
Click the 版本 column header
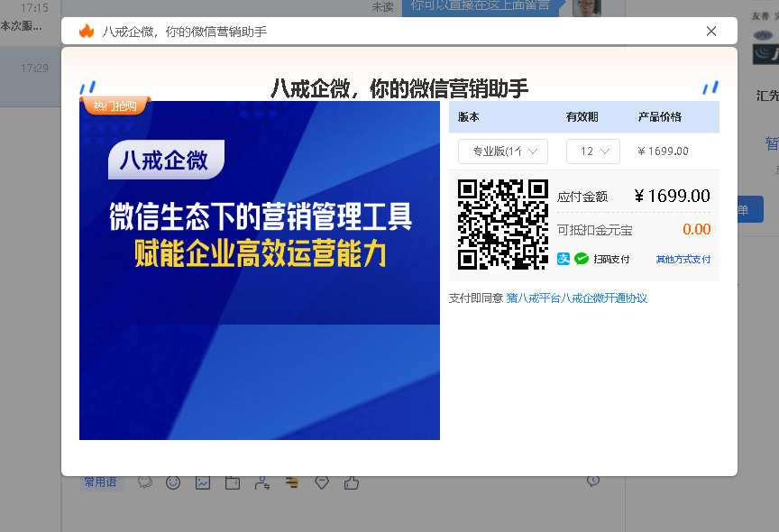coord(469,116)
